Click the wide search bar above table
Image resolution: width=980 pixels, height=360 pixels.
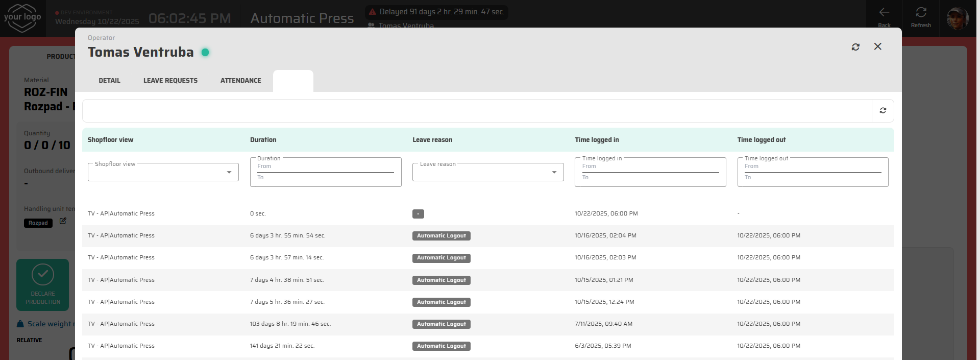(476, 111)
